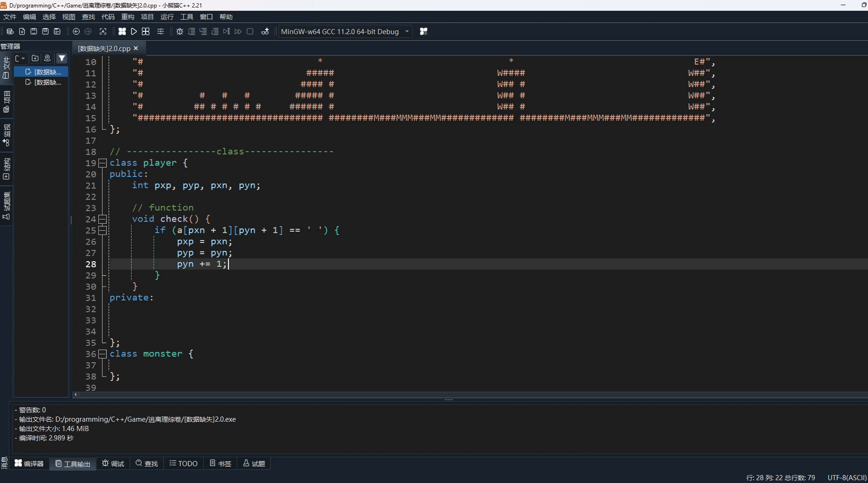Toggle the 监视 watch panel

[6, 136]
